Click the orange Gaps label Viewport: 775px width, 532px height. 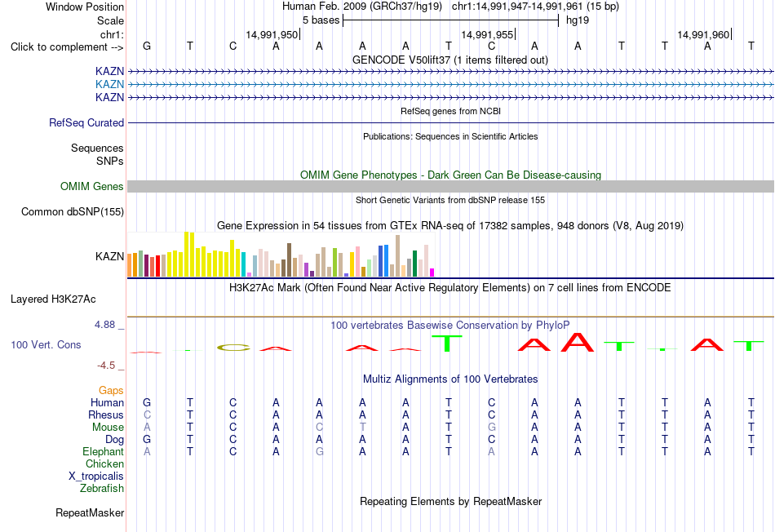111,391
